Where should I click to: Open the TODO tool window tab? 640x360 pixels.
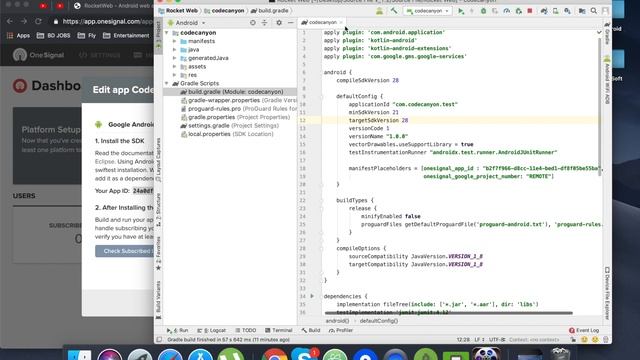(x=246, y=330)
